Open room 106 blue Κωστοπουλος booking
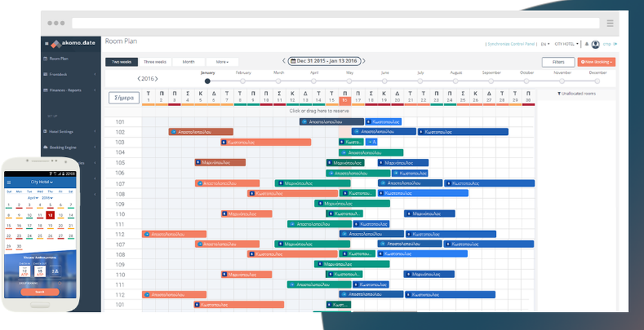This screenshot has height=330, width=644. pos(410,173)
